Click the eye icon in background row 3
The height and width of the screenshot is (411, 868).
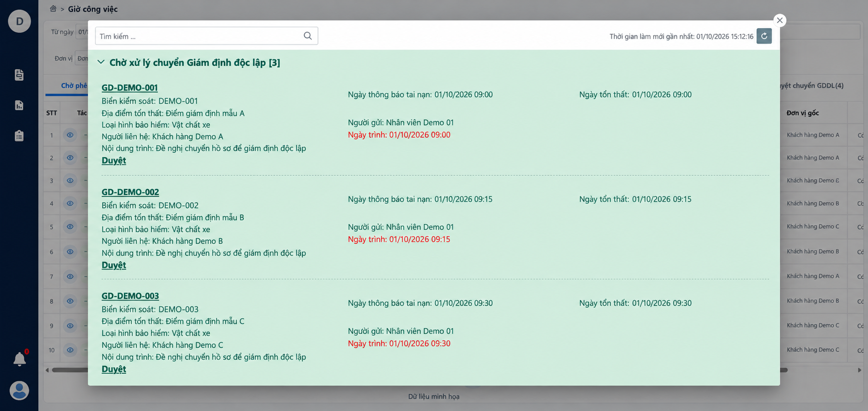(x=70, y=180)
